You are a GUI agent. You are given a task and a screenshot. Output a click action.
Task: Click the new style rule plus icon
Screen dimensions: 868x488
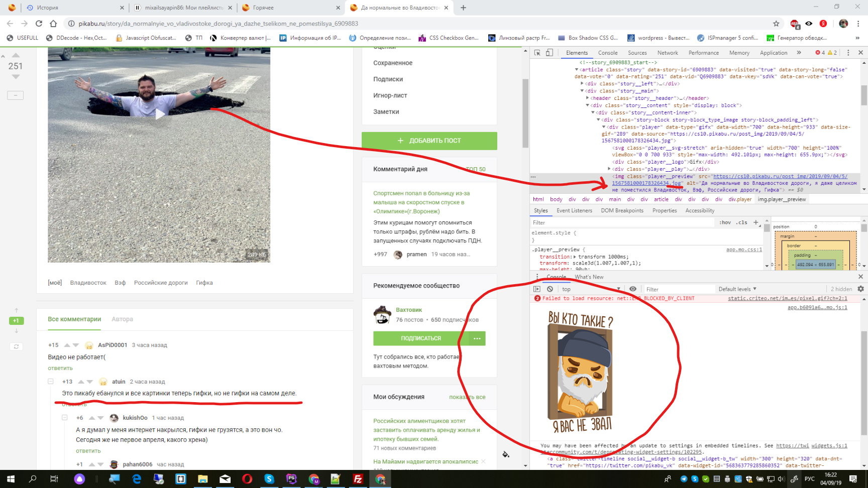click(x=756, y=222)
